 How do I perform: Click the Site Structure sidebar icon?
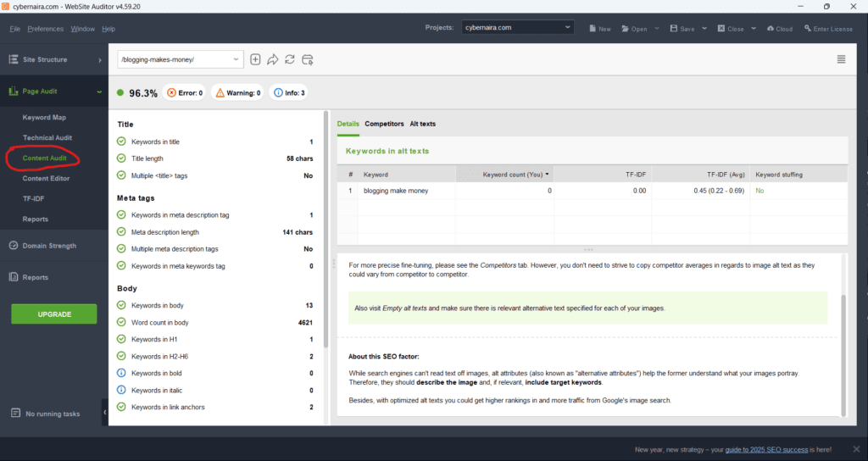tap(14, 59)
